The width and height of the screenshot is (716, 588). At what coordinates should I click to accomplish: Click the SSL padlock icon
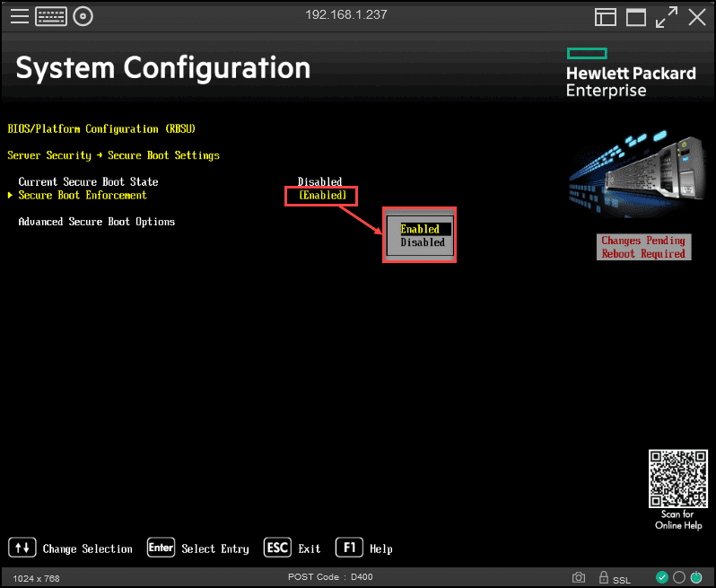(x=603, y=577)
